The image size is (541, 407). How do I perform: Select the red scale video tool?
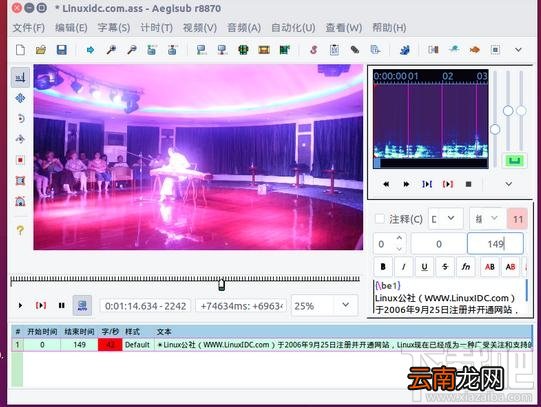click(x=20, y=160)
